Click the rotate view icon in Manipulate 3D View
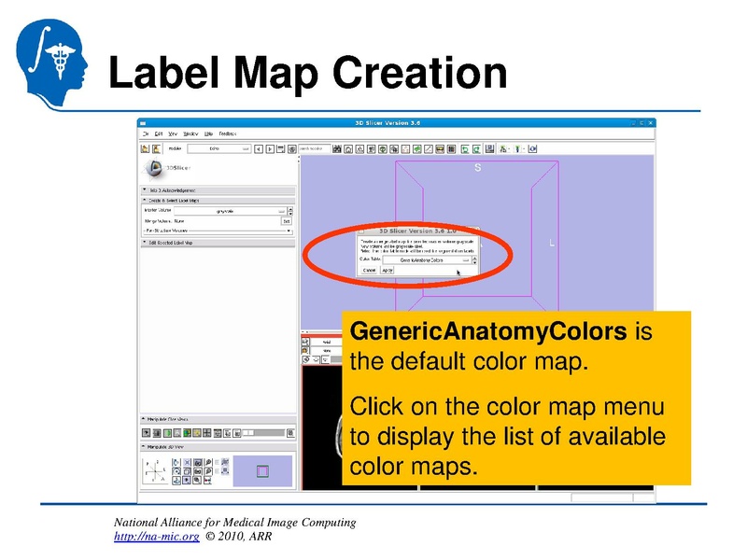The image size is (747, 560). [x=176, y=461]
